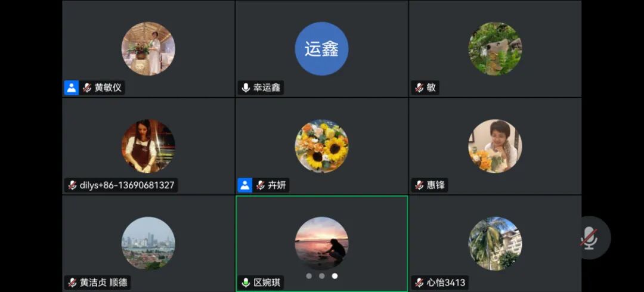644x292 pixels.
Task: Select the first page indicator dot
Action: pos(309,276)
